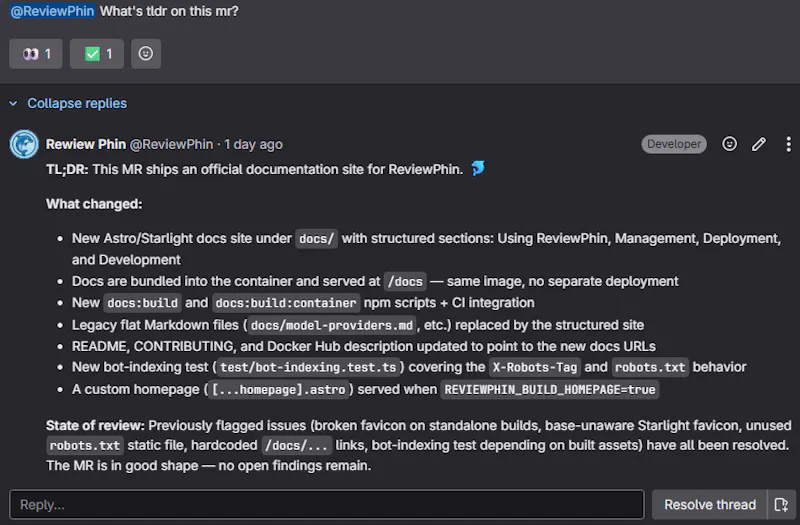
Task: Click the 'TL;DR:' bold label
Action: [67, 169]
